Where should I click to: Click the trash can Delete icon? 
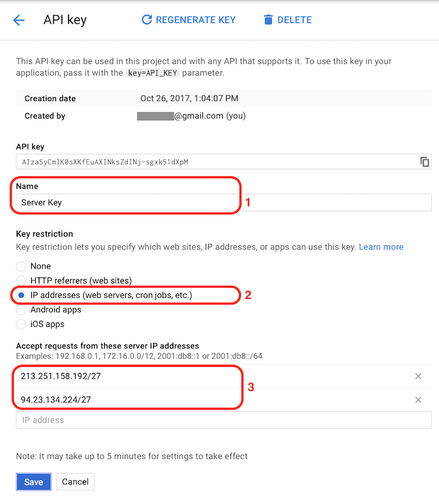pos(268,20)
